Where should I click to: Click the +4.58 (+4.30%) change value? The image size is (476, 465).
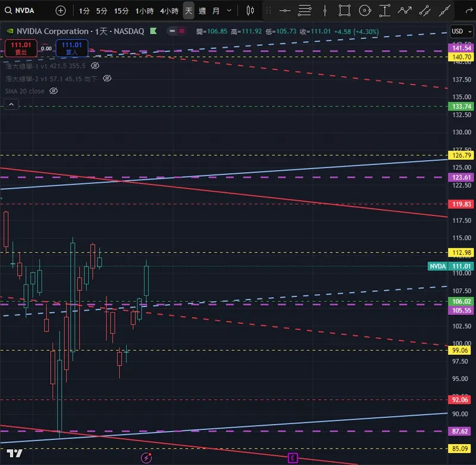point(356,32)
